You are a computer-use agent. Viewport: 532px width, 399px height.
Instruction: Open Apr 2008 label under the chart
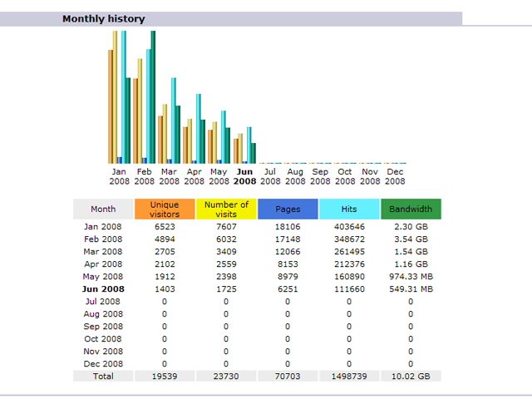[x=194, y=176]
